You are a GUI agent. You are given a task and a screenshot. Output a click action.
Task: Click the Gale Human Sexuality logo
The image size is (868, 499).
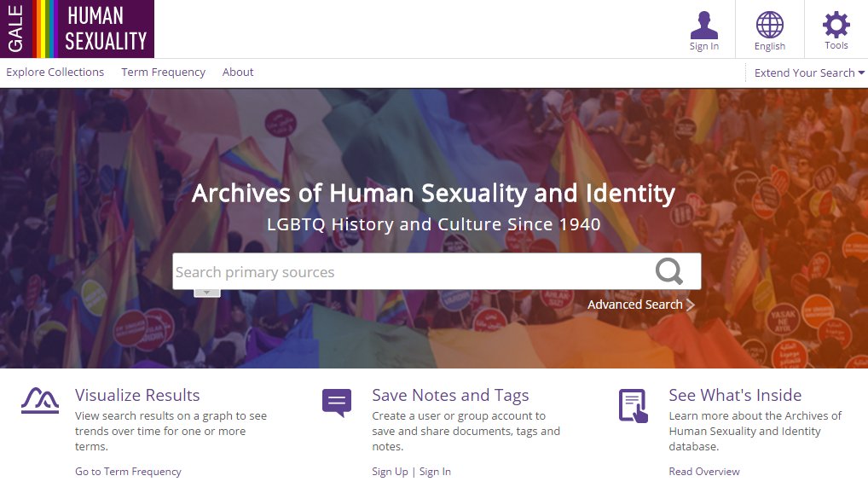point(77,29)
